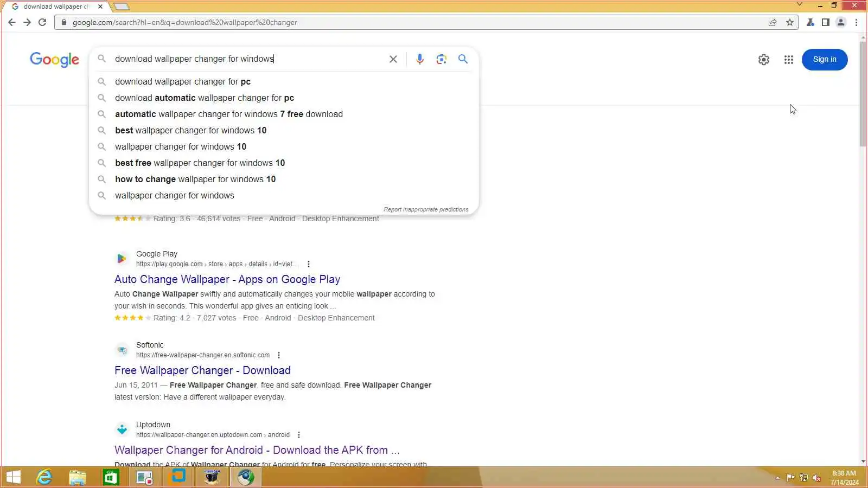Open a new browser tab

click(x=122, y=7)
